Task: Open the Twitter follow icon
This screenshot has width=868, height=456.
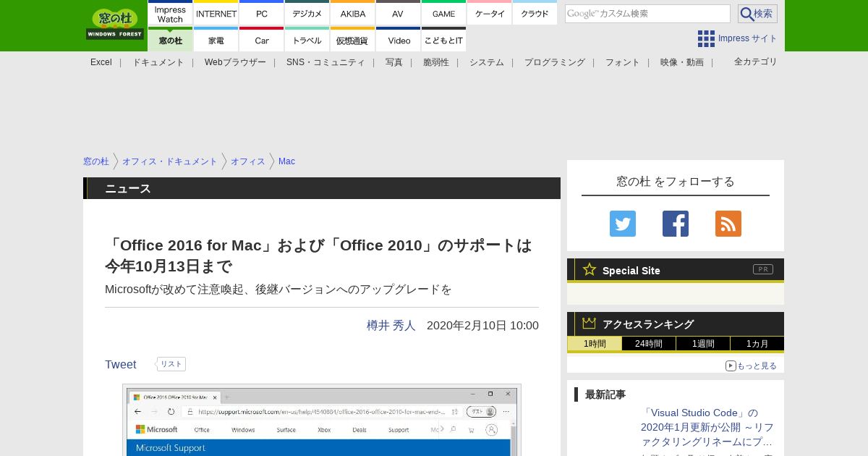Action: pyautogui.click(x=623, y=224)
